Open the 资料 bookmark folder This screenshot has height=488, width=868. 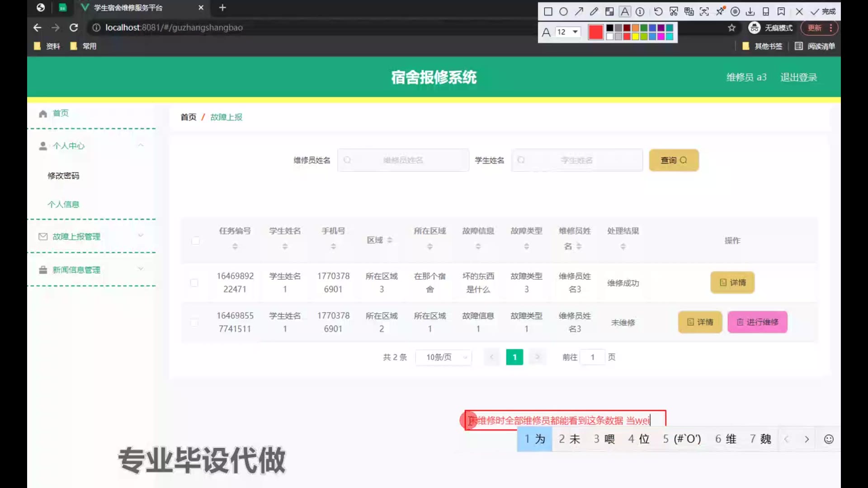(47, 46)
